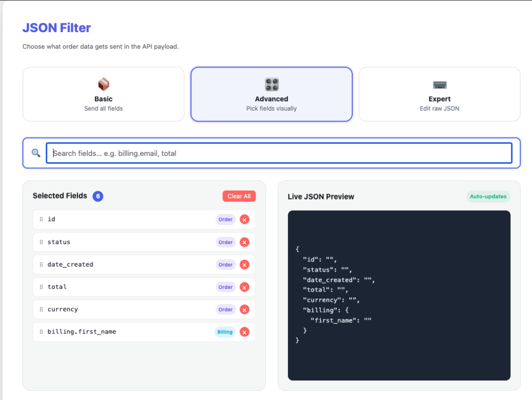Screen dimensions: 532x400
Task: Remove the date_created field
Action: [x=244, y=264]
